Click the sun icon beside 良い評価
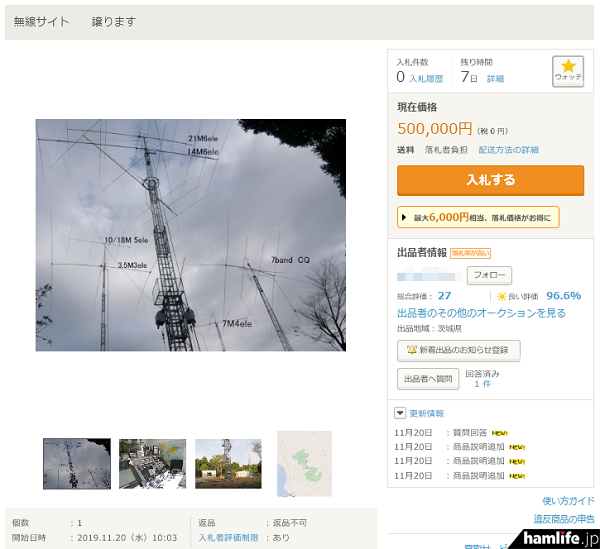The height and width of the screenshot is (549, 600). (x=503, y=297)
